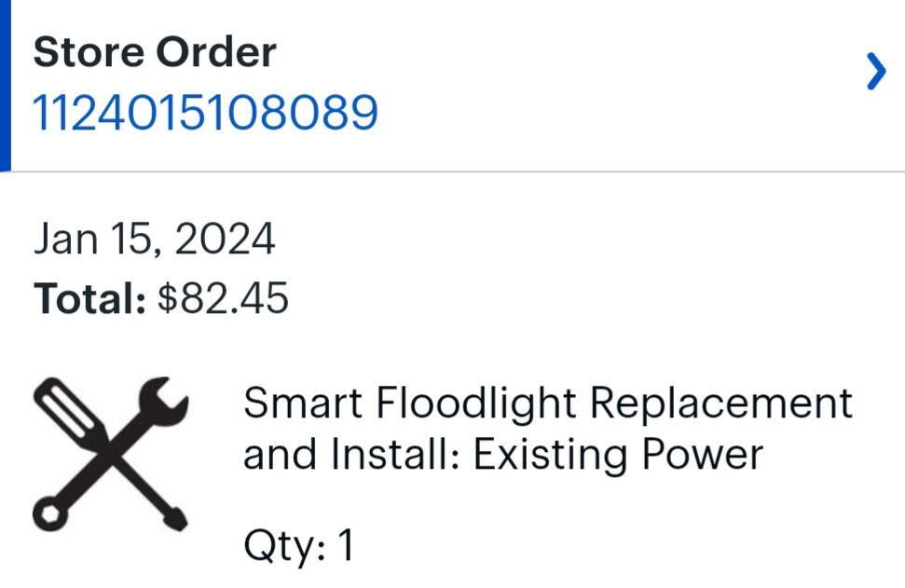
Task: Select the order date Jan 15, 2024
Action: [155, 239]
